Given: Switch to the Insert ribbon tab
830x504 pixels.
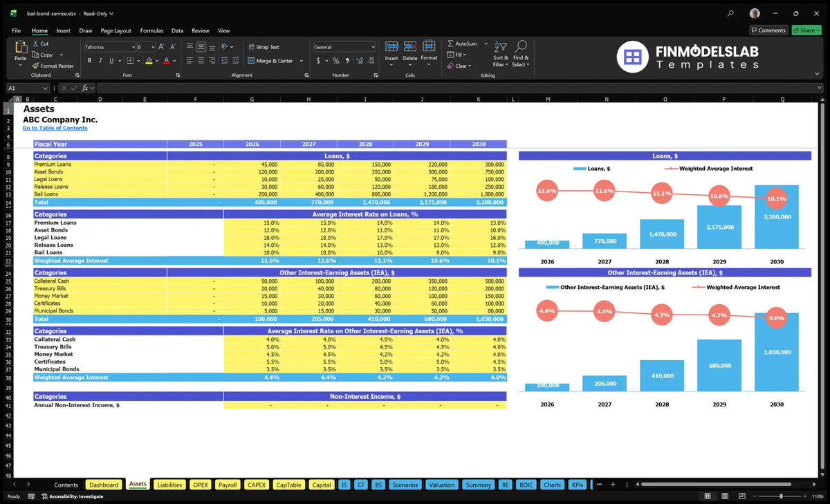Looking at the screenshot, I should click(x=63, y=30).
